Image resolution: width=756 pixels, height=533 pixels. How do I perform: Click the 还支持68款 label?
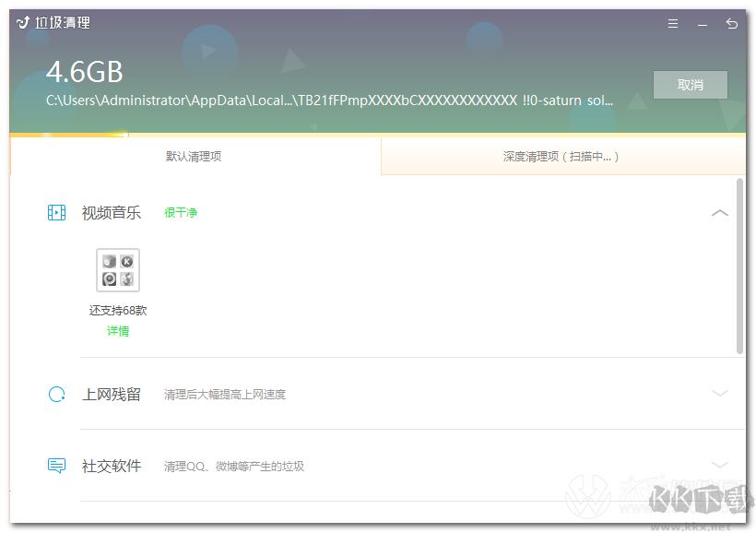pyautogui.click(x=118, y=310)
